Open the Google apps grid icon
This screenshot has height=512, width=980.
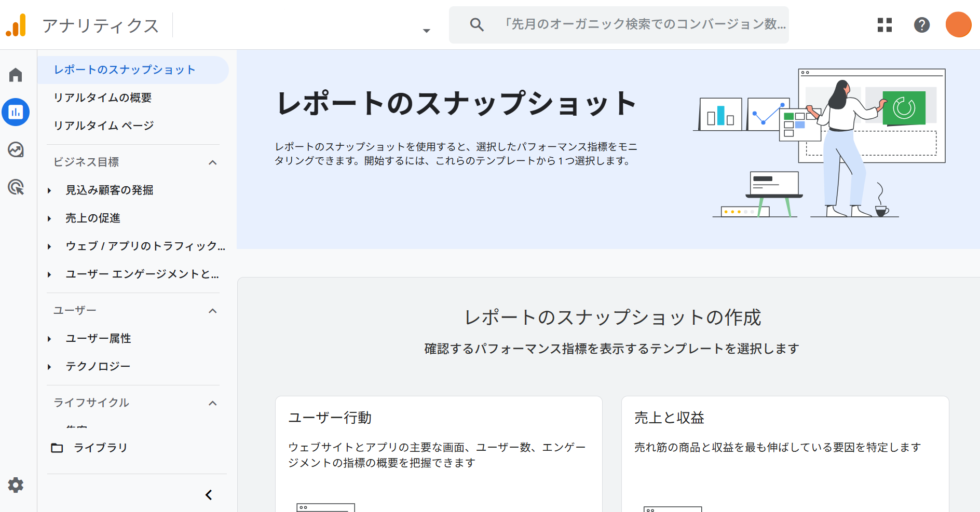click(884, 25)
